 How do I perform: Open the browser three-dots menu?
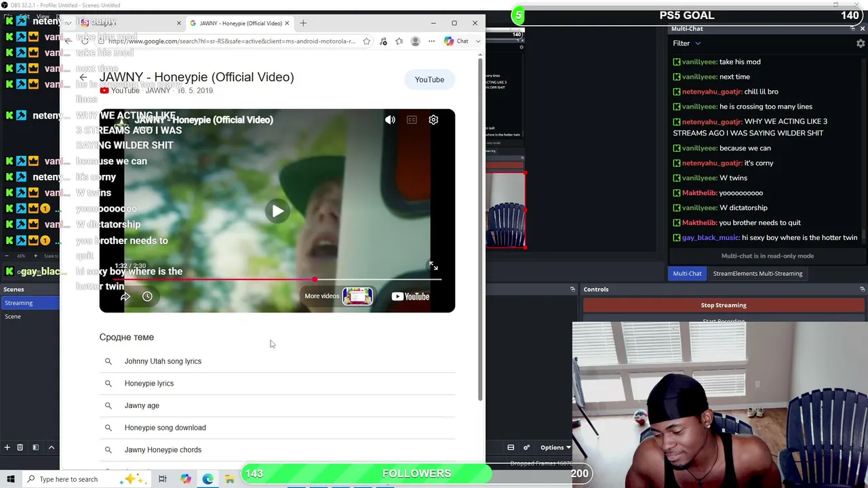[431, 41]
